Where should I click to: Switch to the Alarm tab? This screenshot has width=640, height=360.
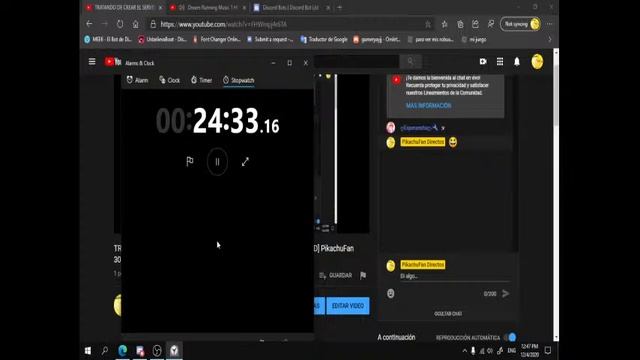137,80
